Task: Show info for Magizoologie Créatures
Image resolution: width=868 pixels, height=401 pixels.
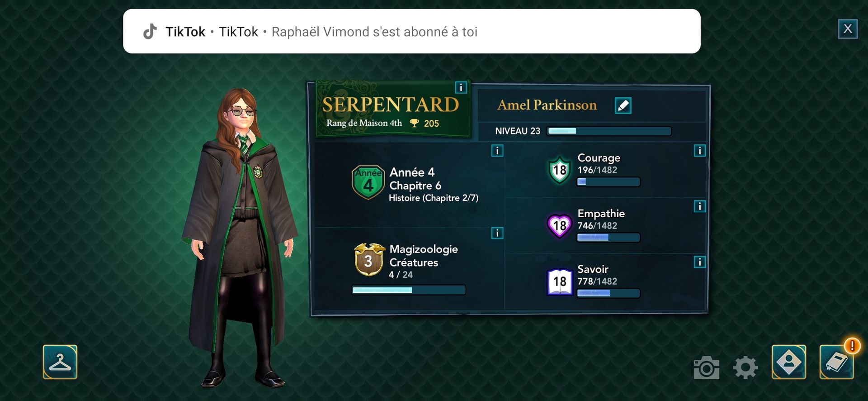Action: click(x=497, y=233)
